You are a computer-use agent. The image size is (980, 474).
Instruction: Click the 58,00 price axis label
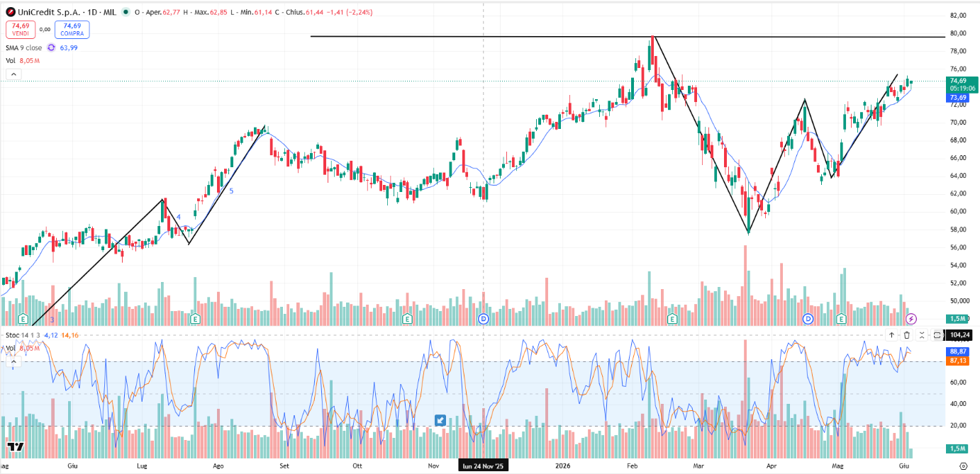[x=958, y=230]
